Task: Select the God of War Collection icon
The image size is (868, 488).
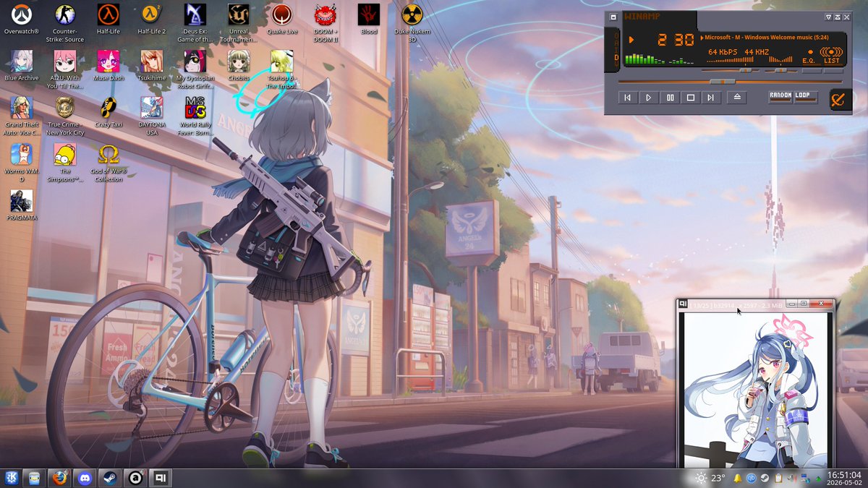Action: point(109,162)
